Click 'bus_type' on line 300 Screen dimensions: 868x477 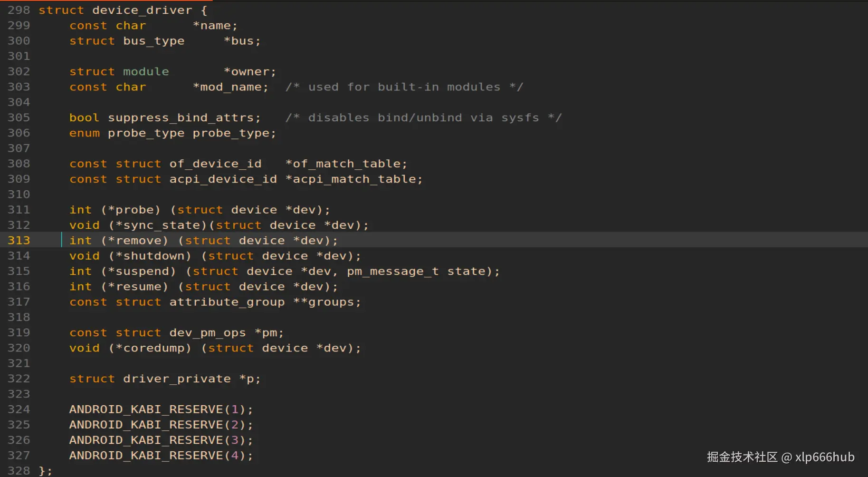tap(153, 41)
